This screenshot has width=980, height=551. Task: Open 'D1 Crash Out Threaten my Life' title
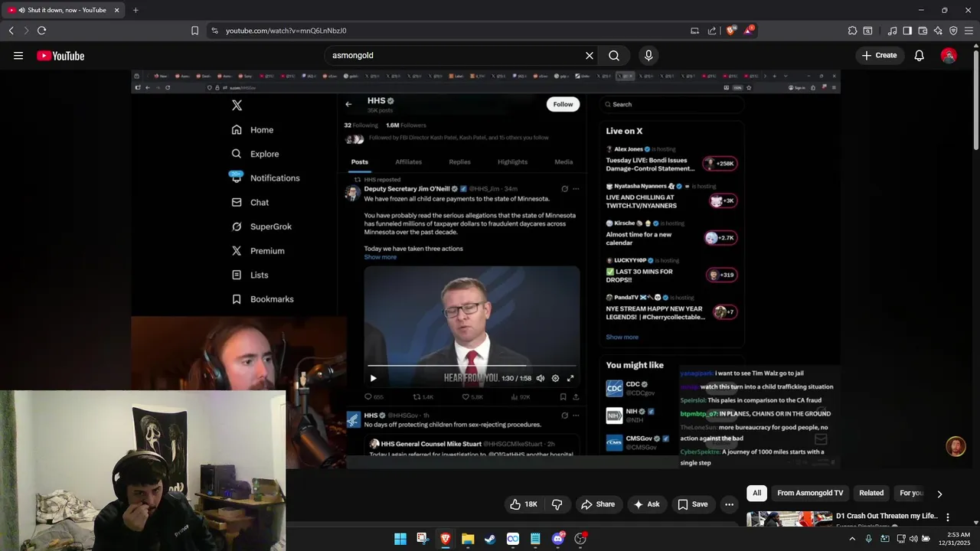click(887, 516)
